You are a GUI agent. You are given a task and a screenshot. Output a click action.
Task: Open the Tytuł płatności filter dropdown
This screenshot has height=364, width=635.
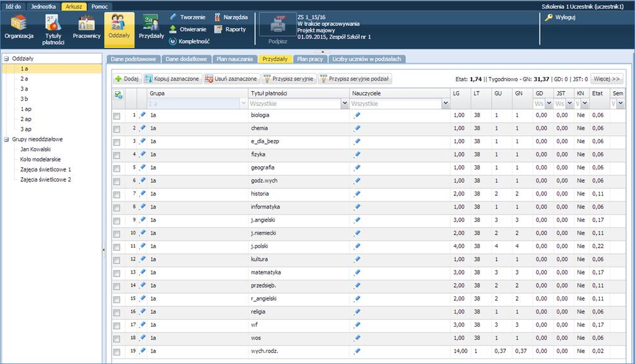point(345,104)
